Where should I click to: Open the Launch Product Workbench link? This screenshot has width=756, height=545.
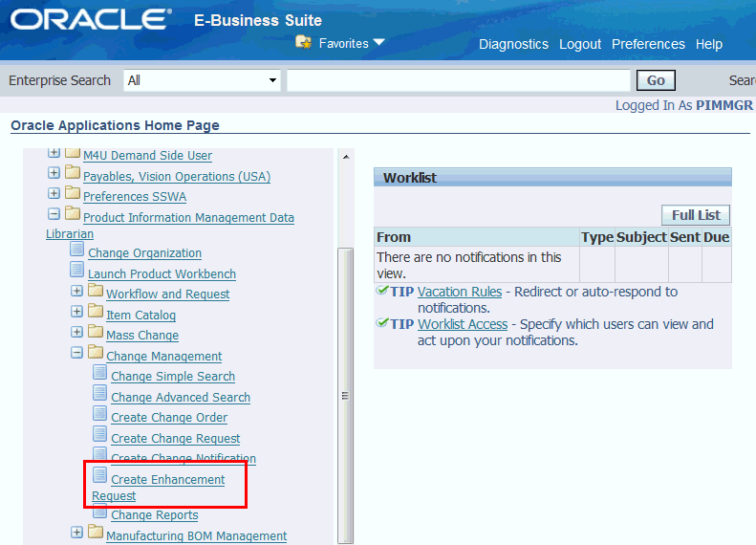162,274
